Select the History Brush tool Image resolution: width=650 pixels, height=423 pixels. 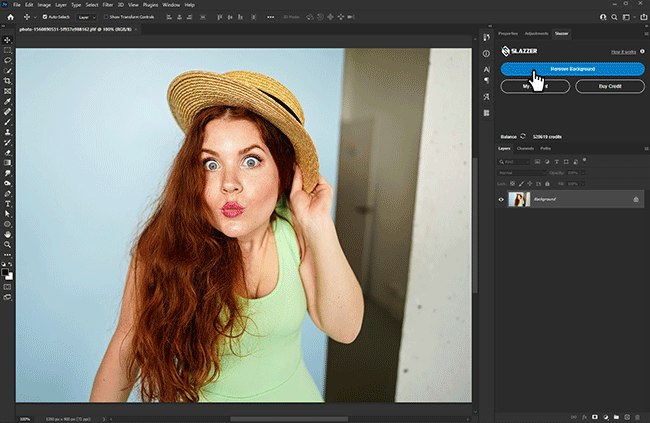[x=7, y=142]
